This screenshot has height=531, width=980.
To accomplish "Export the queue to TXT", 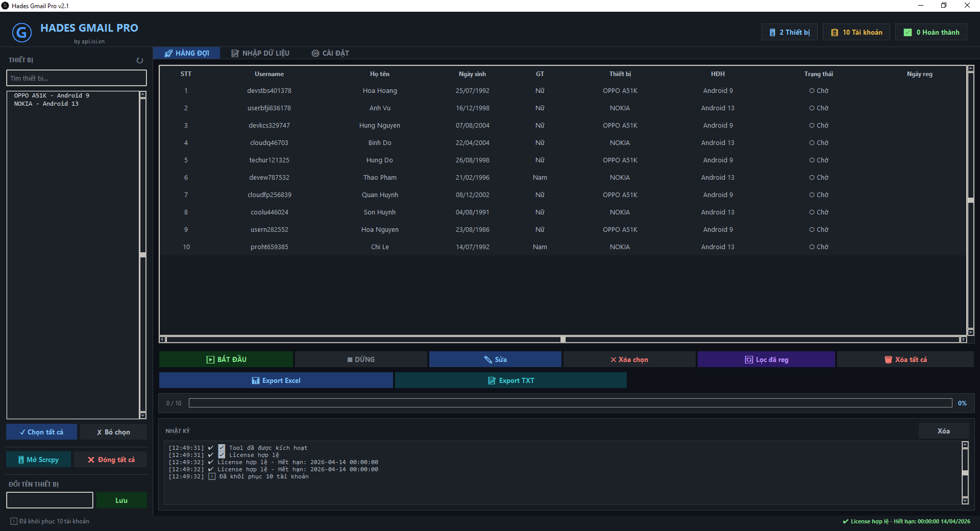I will tap(510, 380).
